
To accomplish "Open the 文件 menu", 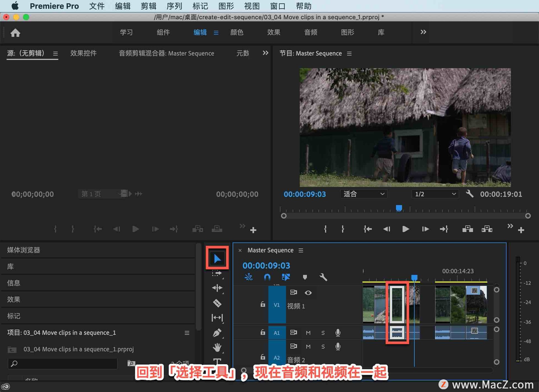I will click(x=97, y=6).
